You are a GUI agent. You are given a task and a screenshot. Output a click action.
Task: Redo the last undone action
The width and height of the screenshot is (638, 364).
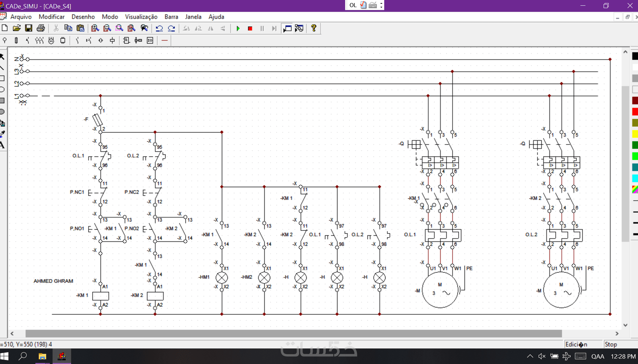coord(172,28)
